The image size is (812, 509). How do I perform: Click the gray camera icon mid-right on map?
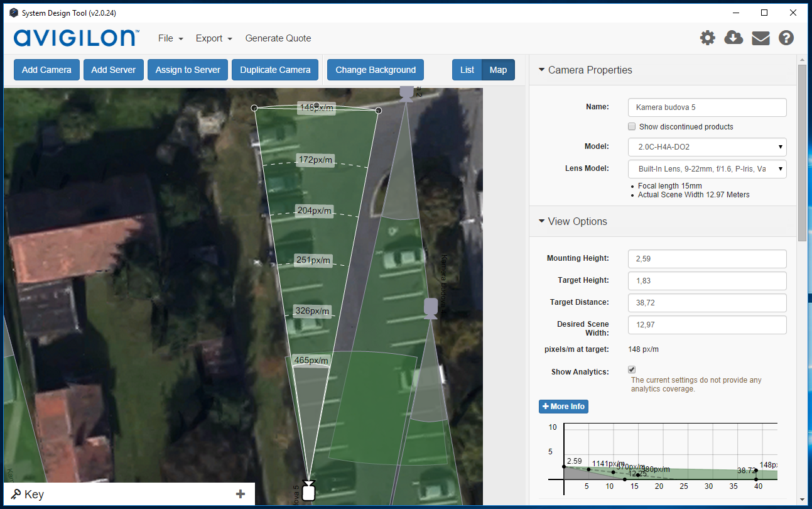[430, 308]
